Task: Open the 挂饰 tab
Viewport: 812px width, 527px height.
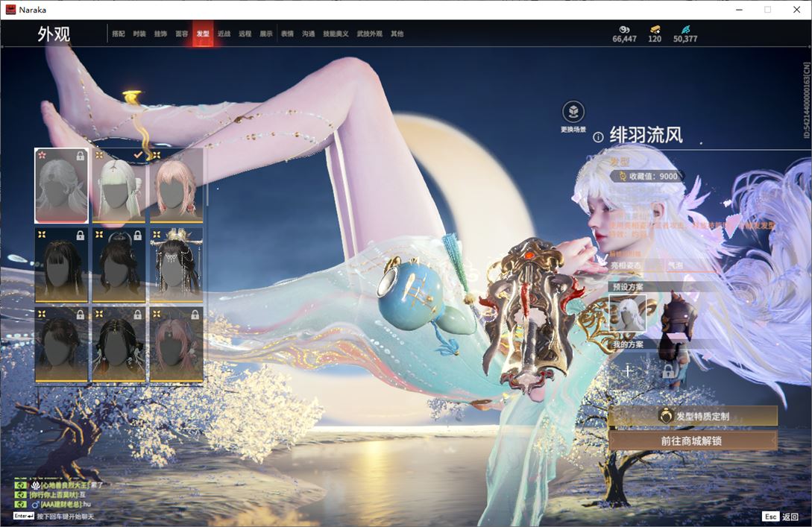Action: (160, 34)
